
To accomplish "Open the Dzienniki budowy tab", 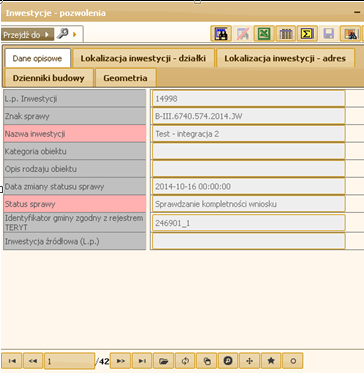I will [x=49, y=78].
